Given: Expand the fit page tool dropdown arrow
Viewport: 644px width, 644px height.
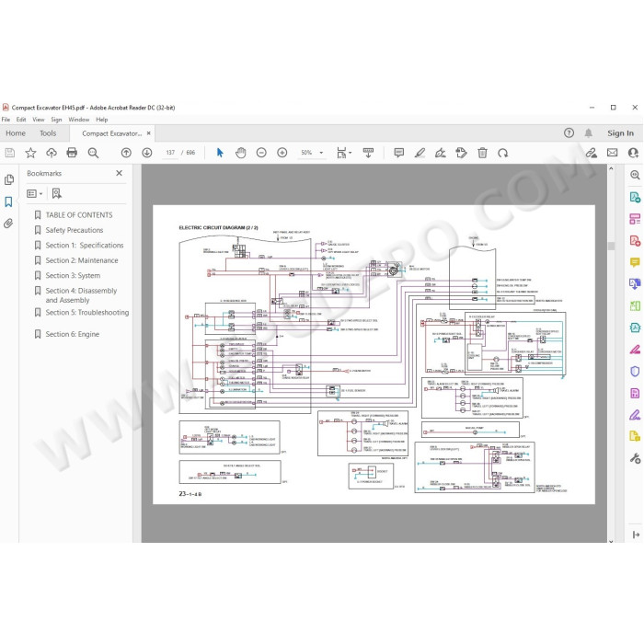Looking at the screenshot, I should pyautogui.click(x=350, y=153).
